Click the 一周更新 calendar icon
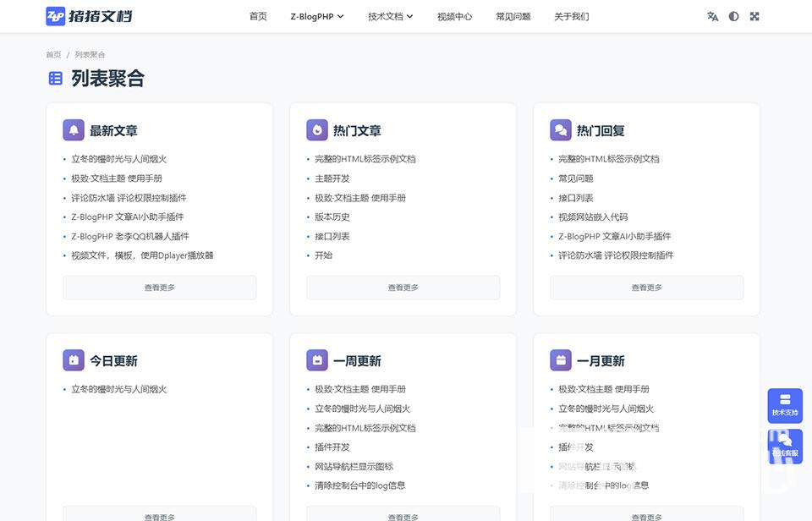812x521 pixels. [319, 359]
